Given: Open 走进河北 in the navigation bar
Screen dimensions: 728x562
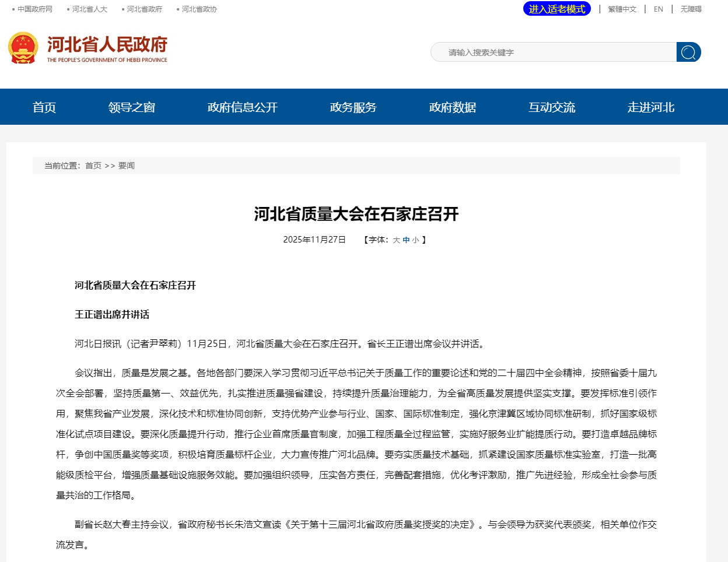Looking at the screenshot, I should (650, 107).
